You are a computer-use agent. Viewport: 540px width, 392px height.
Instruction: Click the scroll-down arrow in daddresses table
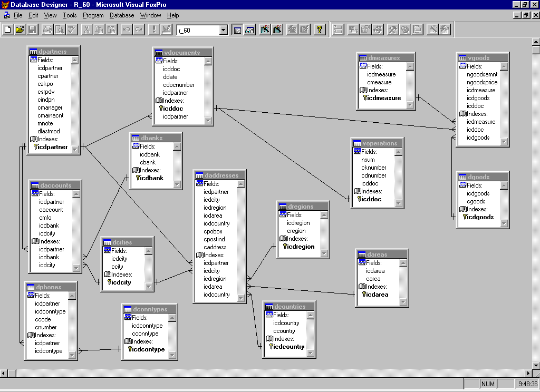pos(240,298)
